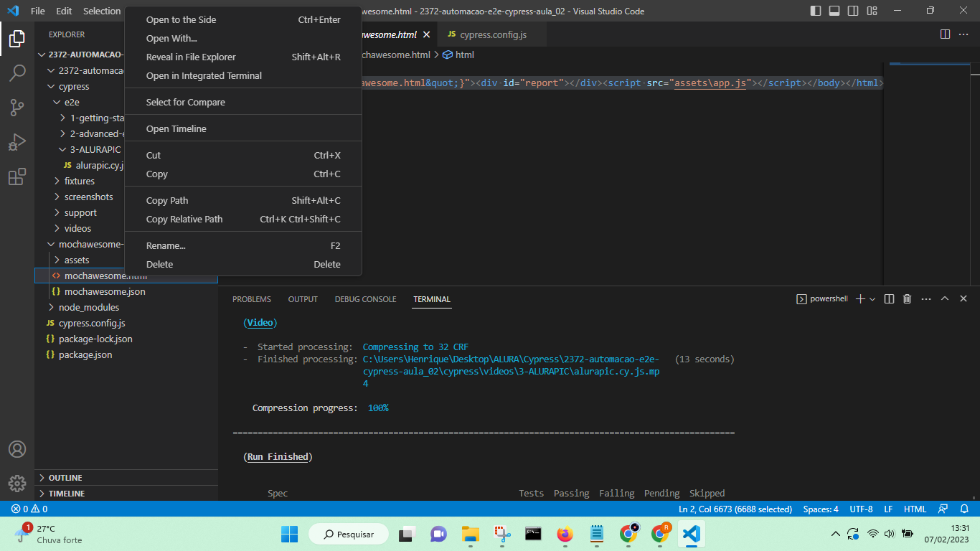
Task: Open the Source Control view icon
Action: 17,108
